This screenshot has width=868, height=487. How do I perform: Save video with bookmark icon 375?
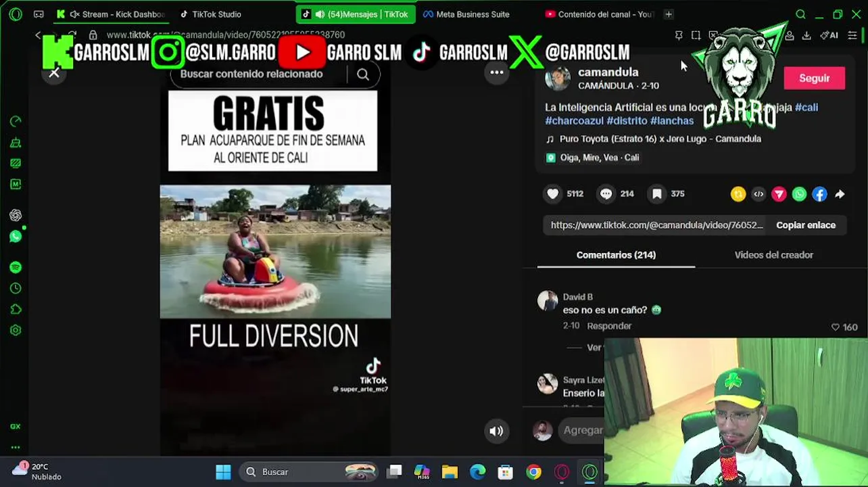pyautogui.click(x=656, y=194)
